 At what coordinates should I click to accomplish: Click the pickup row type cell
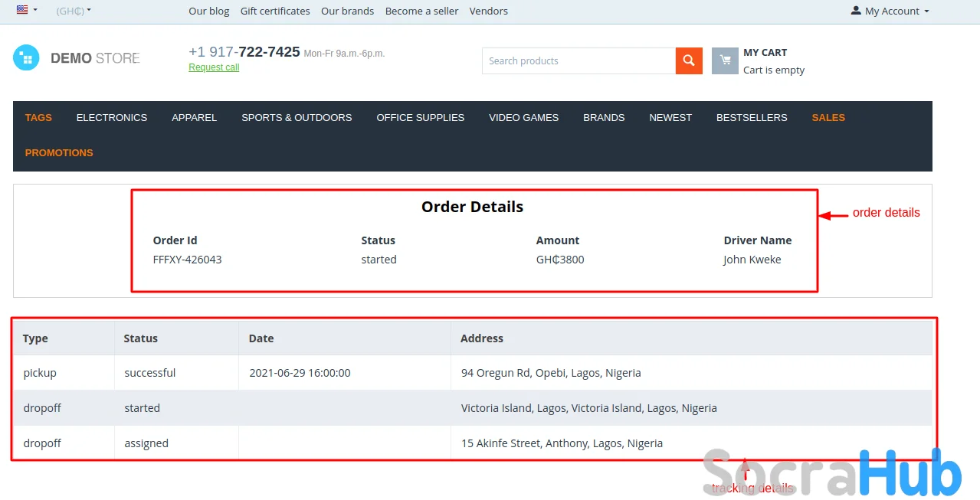[x=64, y=373]
